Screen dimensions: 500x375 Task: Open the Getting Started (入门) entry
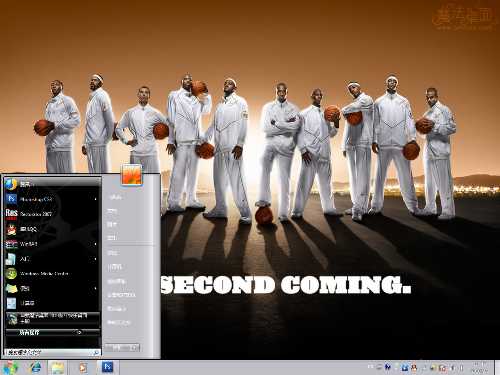(52, 259)
